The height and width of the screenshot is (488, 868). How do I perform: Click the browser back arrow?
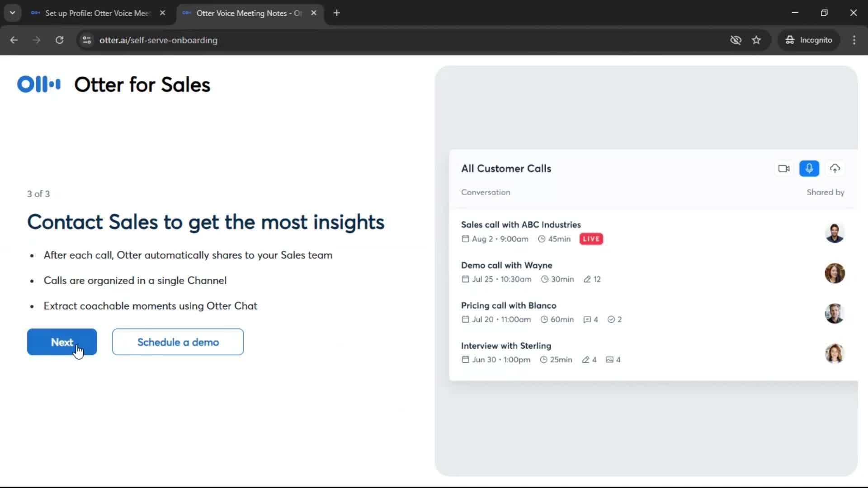coord(14,40)
